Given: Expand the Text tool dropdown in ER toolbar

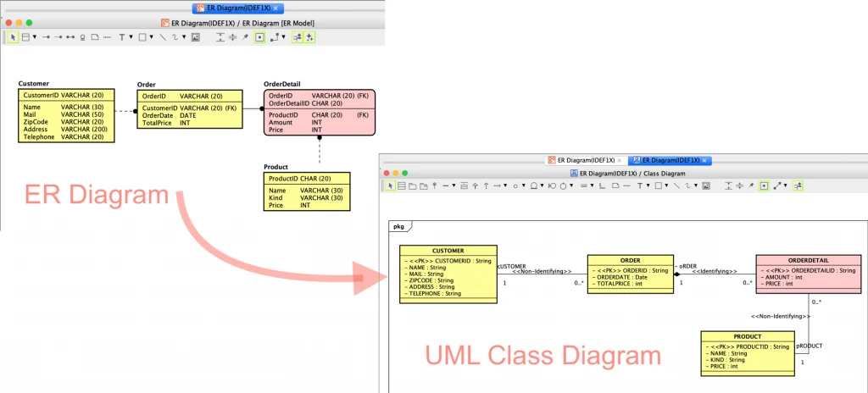Looking at the screenshot, I should (131, 37).
